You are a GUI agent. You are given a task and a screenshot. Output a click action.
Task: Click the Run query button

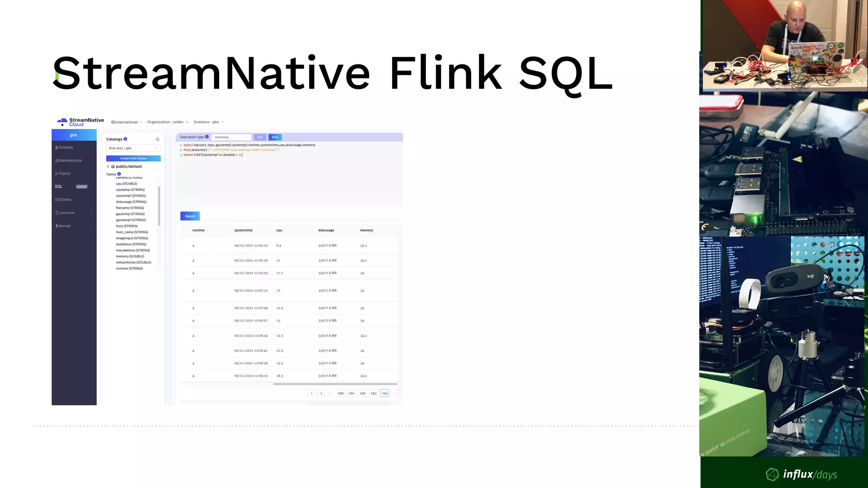tap(260, 137)
